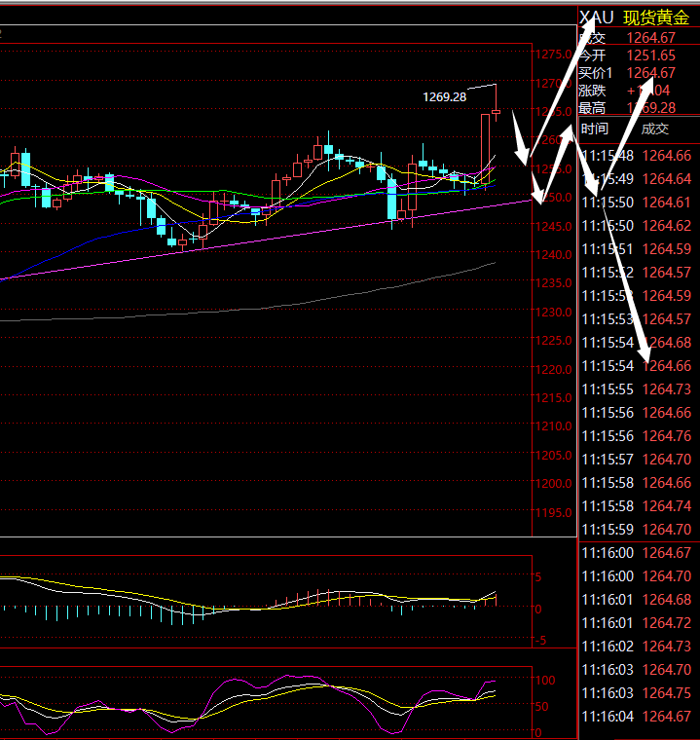
Task: Select the 11:15:48 tick row
Action: click(x=636, y=156)
